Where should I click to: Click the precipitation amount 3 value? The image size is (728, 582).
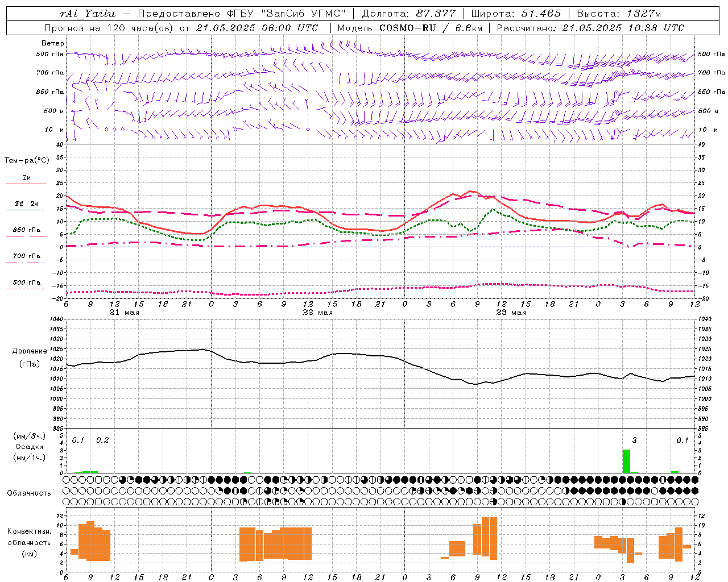pos(635,440)
